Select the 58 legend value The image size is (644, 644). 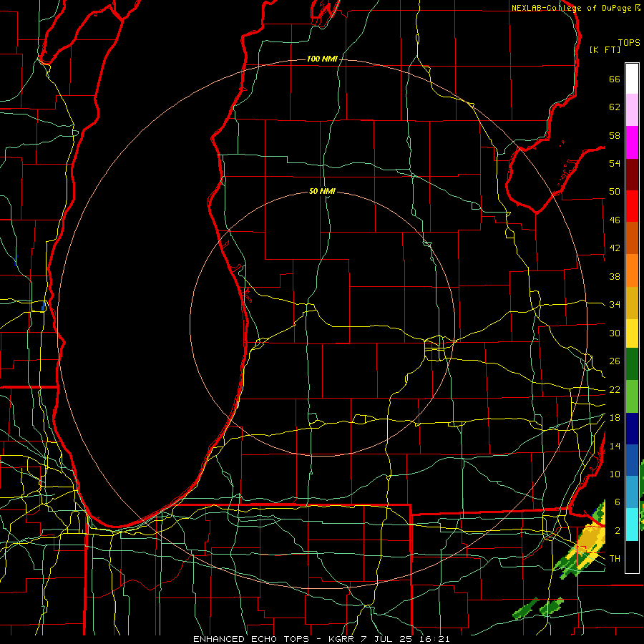(x=615, y=135)
